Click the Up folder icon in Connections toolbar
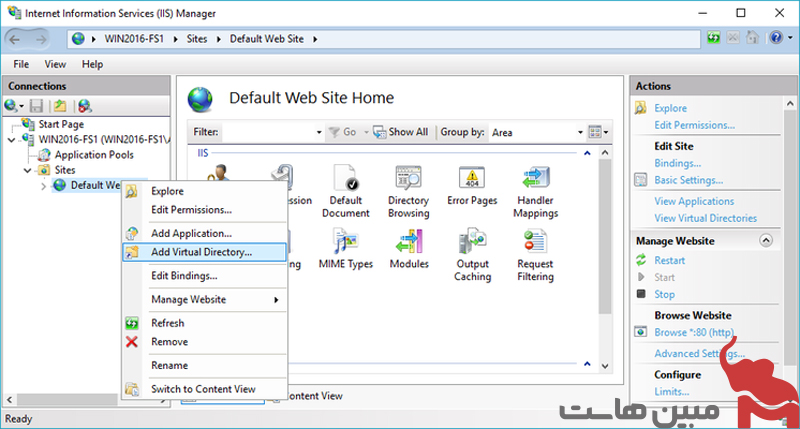The width and height of the screenshot is (800, 429). point(60,106)
